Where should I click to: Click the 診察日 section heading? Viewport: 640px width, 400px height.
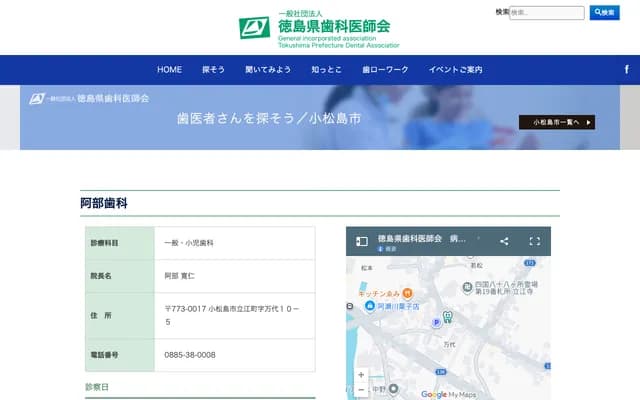[97, 387]
